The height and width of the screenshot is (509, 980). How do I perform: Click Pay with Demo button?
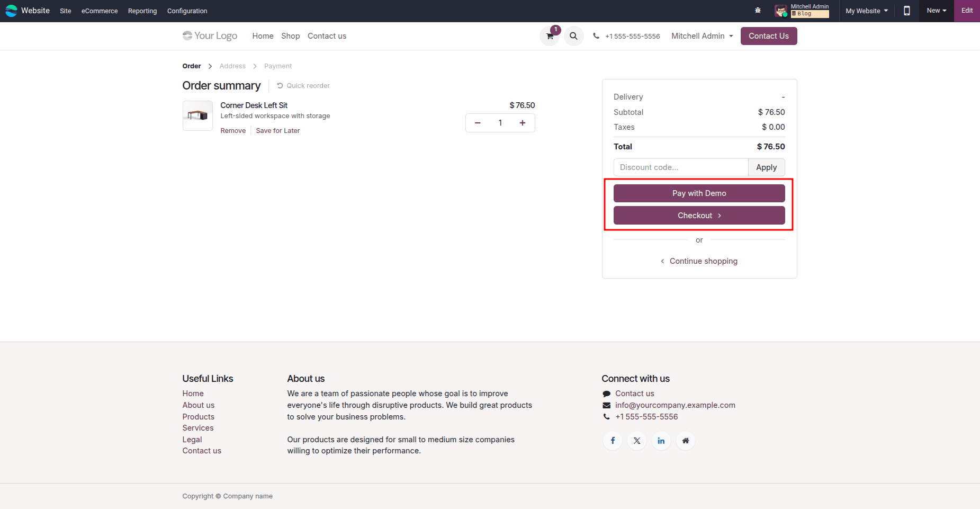point(699,193)
